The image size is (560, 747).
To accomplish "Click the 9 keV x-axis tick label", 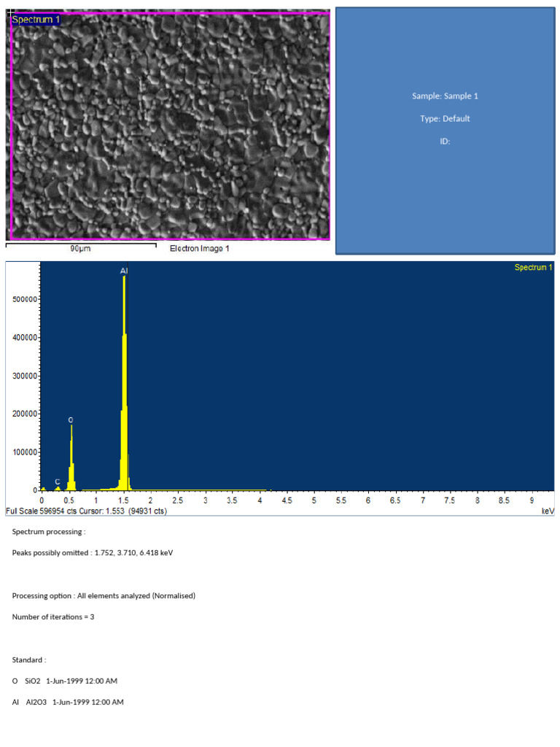I will pos(532,500).
